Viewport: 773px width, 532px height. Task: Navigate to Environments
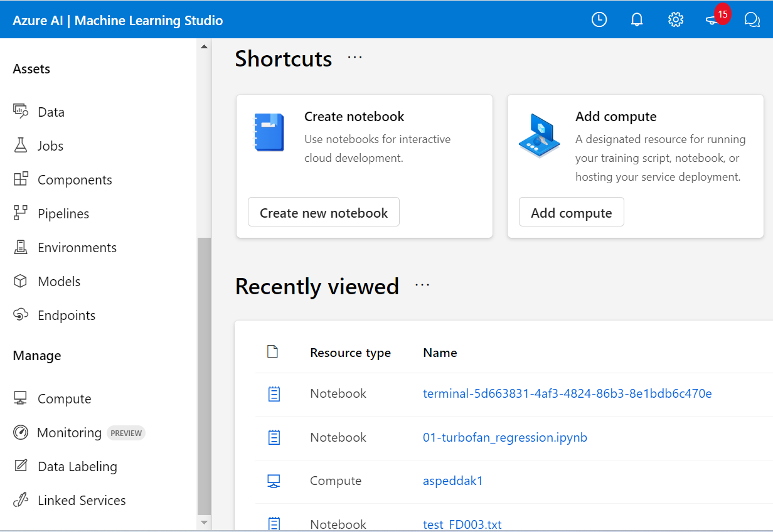[77, 247]
